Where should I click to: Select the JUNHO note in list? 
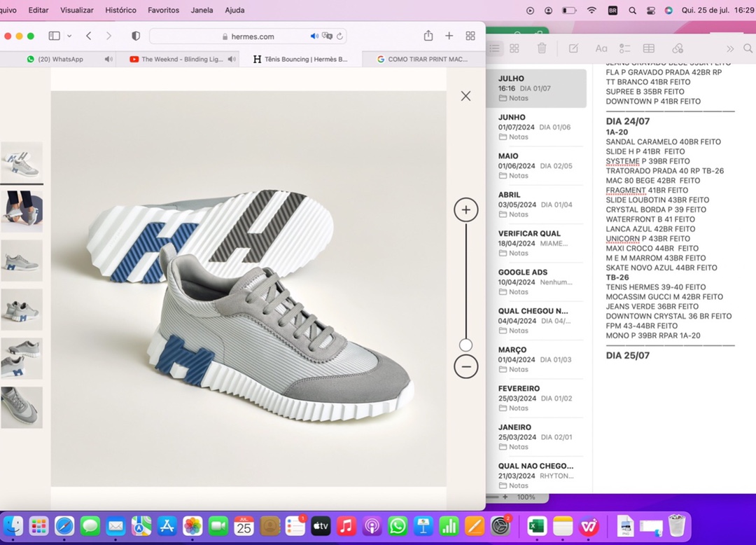536,127
